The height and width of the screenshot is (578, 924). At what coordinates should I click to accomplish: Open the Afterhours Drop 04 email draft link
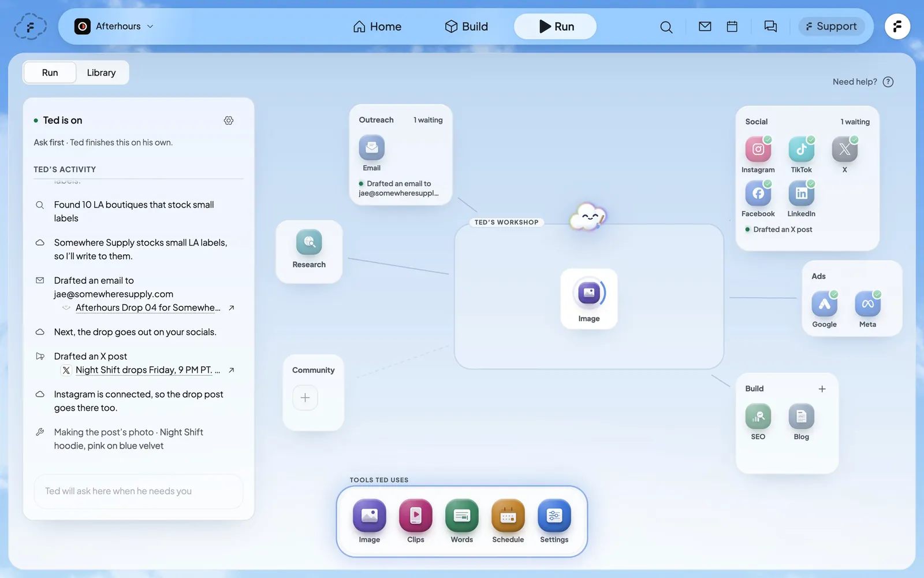tap(148, 308)
